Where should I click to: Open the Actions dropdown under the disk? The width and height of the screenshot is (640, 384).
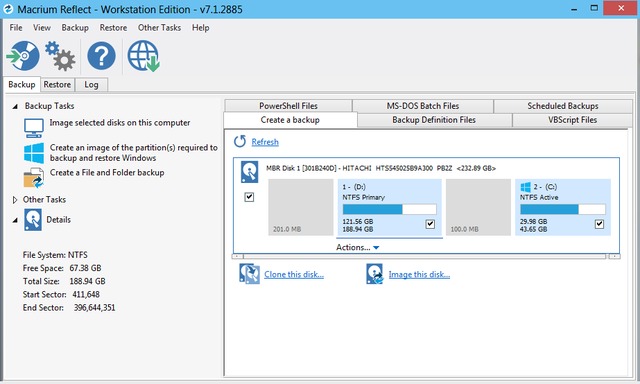pyautogui.click(x=358, y=247)
